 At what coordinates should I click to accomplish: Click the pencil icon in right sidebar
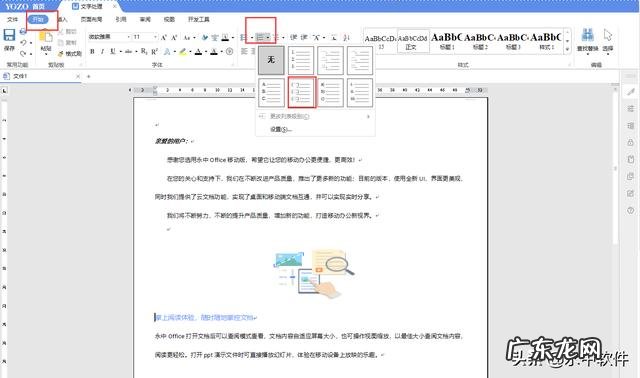pyautogui.click(x=631, y=91)
